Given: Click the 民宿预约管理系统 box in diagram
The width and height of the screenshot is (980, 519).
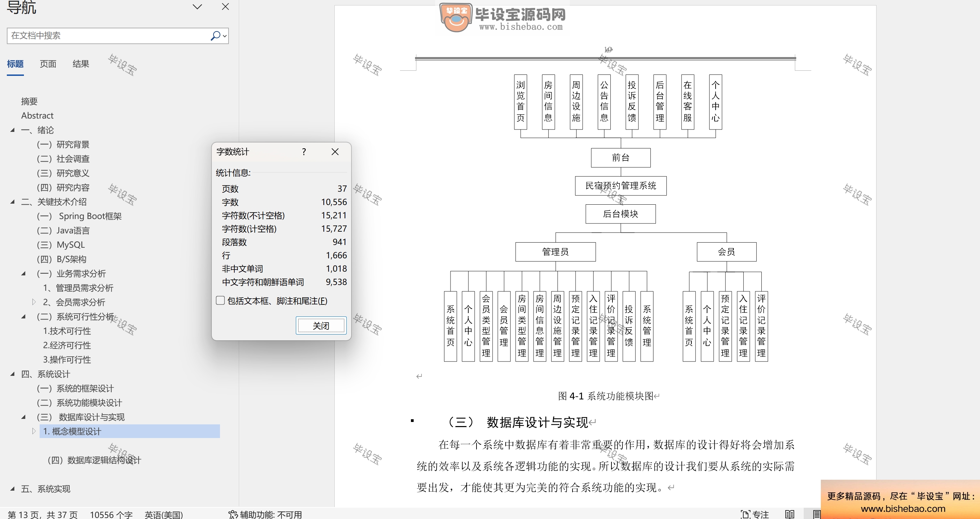Looking at the screenshot, I should [x=621, y=186].
